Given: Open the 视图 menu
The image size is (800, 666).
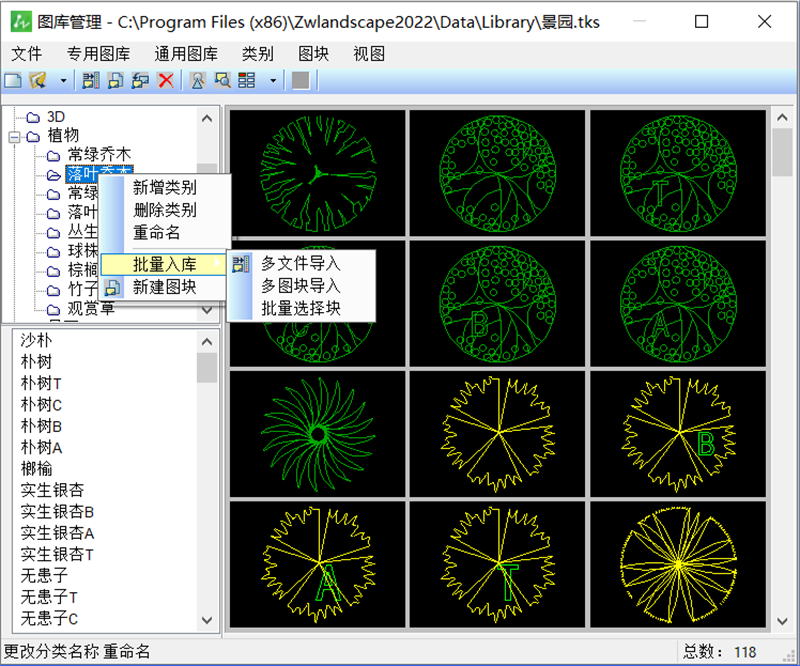Looking at the screenshot, I should [x=369, y=54].
